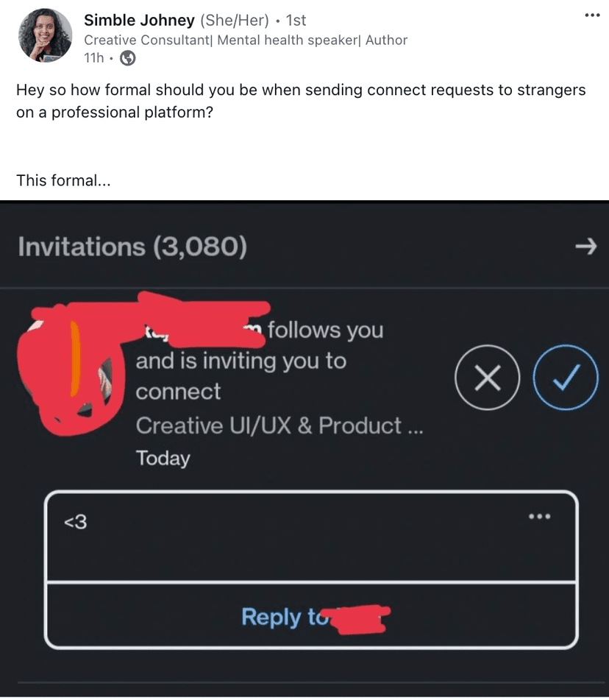Click the '<3' message text area

click(x=75, y=521)
